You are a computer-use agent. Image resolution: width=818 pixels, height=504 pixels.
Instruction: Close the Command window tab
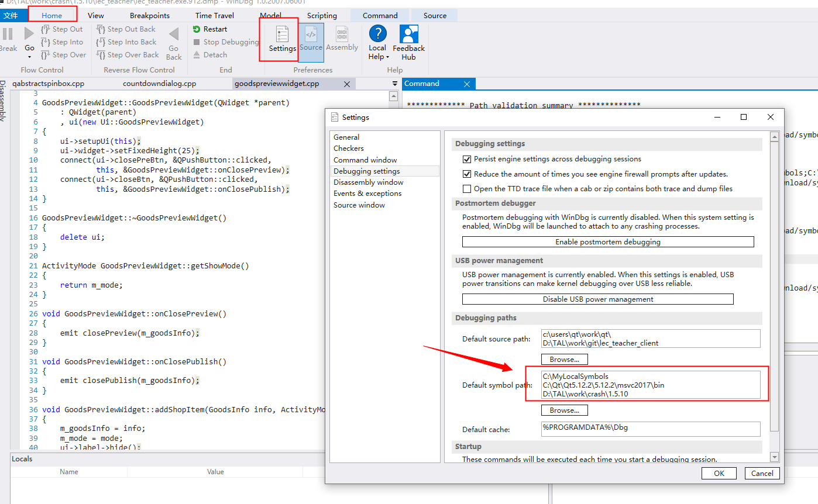pos(466,84)
